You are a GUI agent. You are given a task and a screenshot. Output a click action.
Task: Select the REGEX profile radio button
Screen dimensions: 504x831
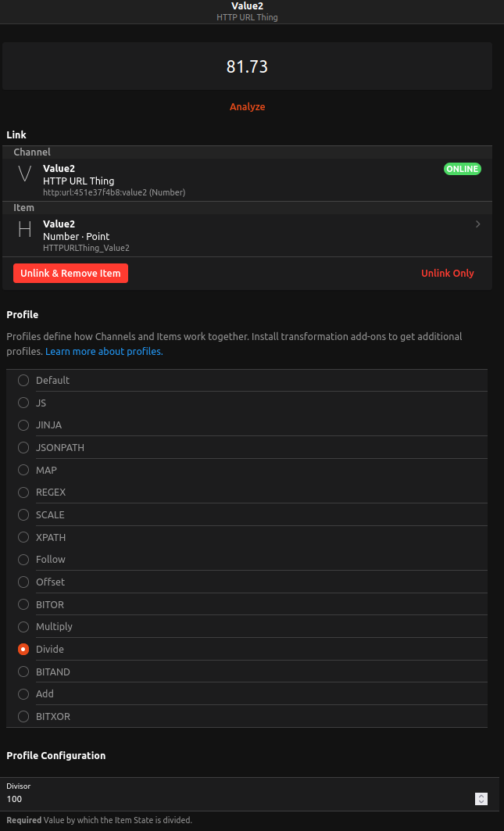tap(23, 493)
